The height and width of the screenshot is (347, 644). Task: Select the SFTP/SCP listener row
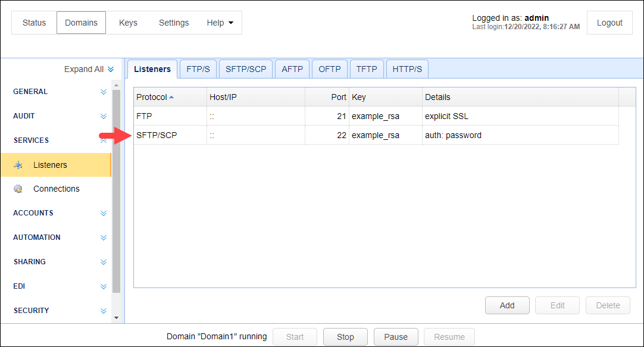376,135
